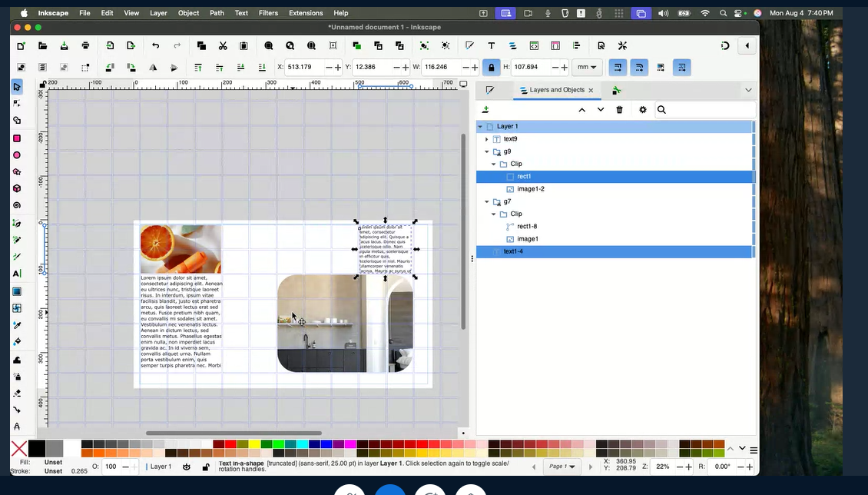Click the no-paint X swatch
The image size is (868, 495).
[19, 448]
